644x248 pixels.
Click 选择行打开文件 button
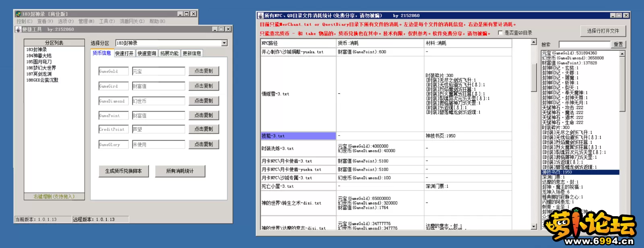coord(603,31)
